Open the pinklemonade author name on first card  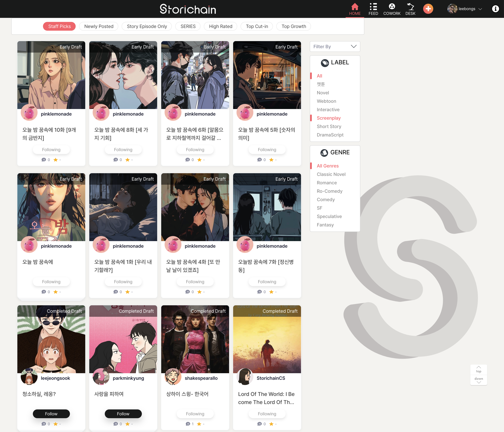[56, 114]
